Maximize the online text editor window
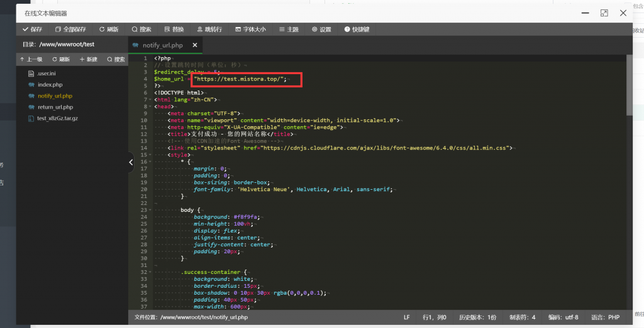The image size is (644, 328). click(604, 13)
